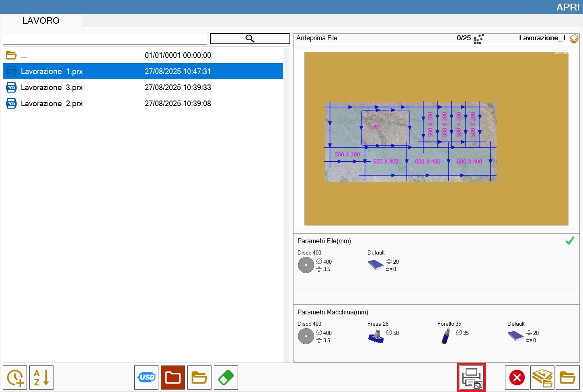Click the magnifier search button
This screenshot has width=583, height=392.
pyautogui.click(x=250, y=39)
